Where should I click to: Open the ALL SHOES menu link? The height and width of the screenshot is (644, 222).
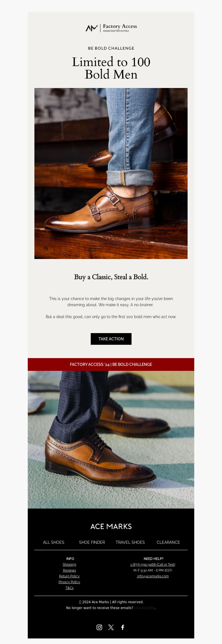[x=54, y=542]
